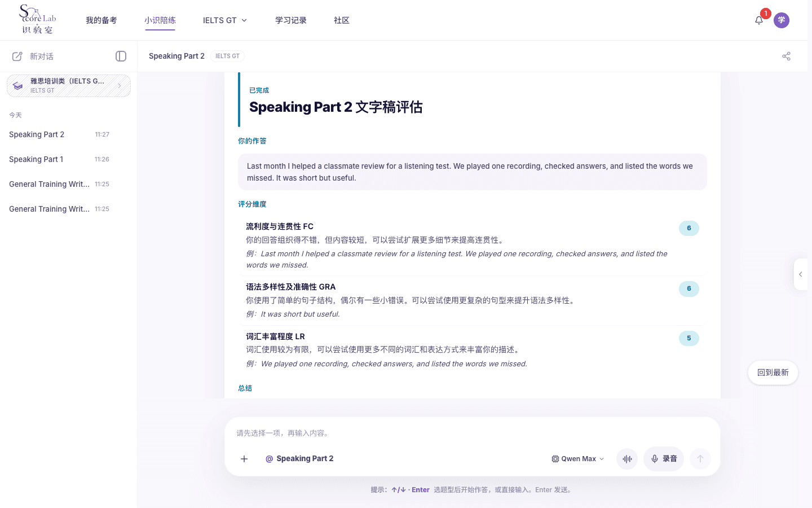812x508 pixels.
Task: Collapse the sidebar panel
Action: tap(121, 56)
